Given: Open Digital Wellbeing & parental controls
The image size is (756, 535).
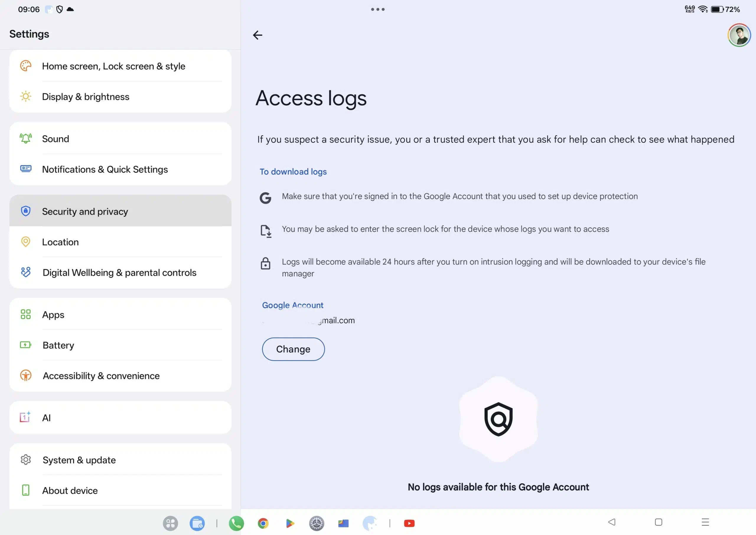Looking at the screenshot, I should point(120,272).
